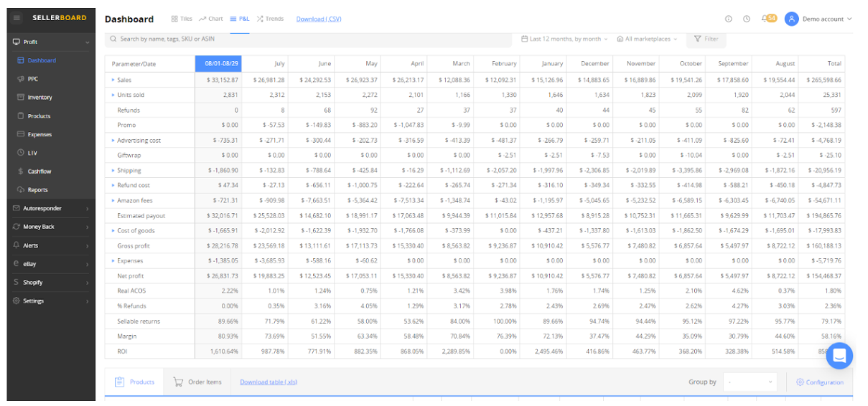The height and width of the screenshot is (406, 868).
Task: Click the Demo account avatar icon
Action: point(791,19)
